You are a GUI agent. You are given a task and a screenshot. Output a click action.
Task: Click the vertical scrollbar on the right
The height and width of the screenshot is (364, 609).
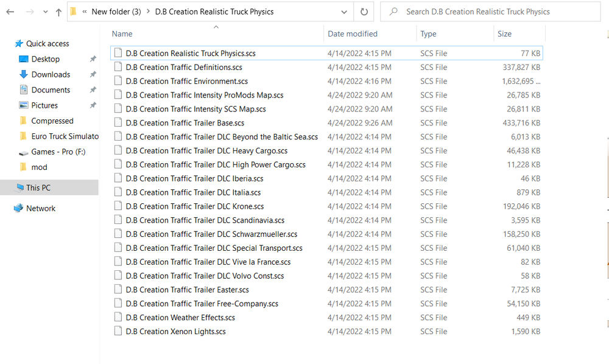[606, 183]
